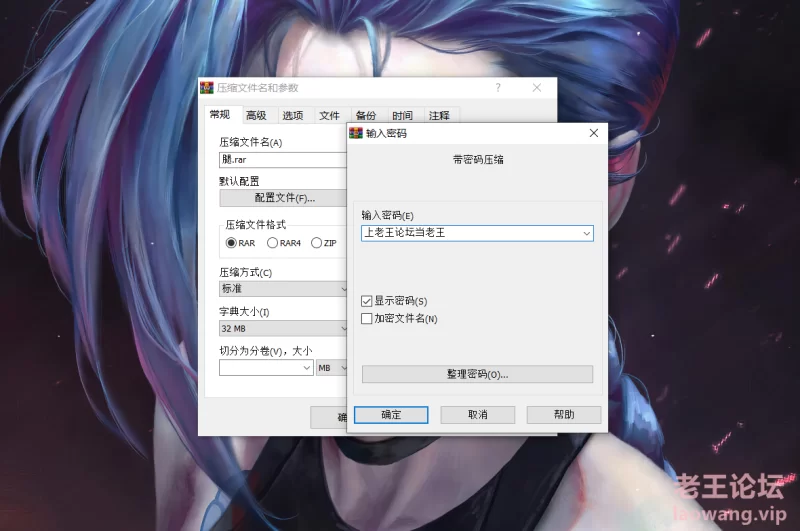Switch to the 注释 tab
The image size is (800, 531).
click(x=439, y=116)
